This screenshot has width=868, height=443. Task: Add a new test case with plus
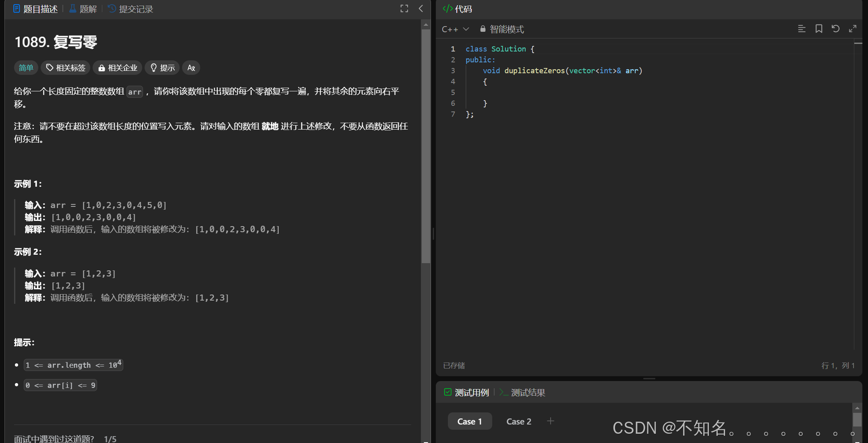550,421
